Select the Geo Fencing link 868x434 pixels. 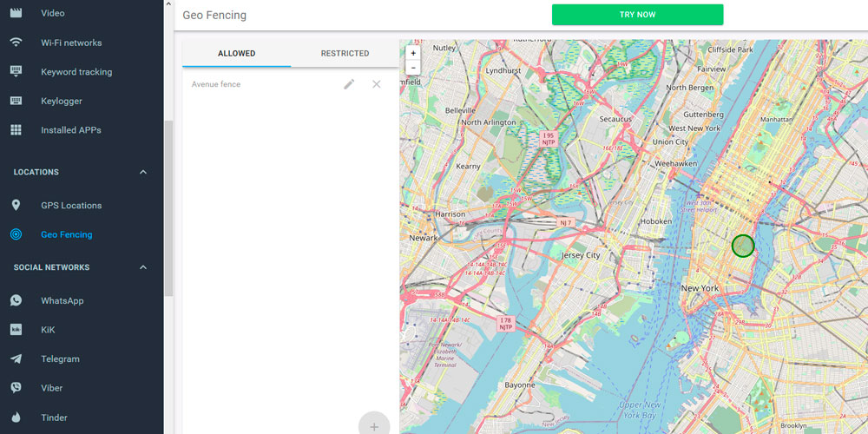coord(67,234)
